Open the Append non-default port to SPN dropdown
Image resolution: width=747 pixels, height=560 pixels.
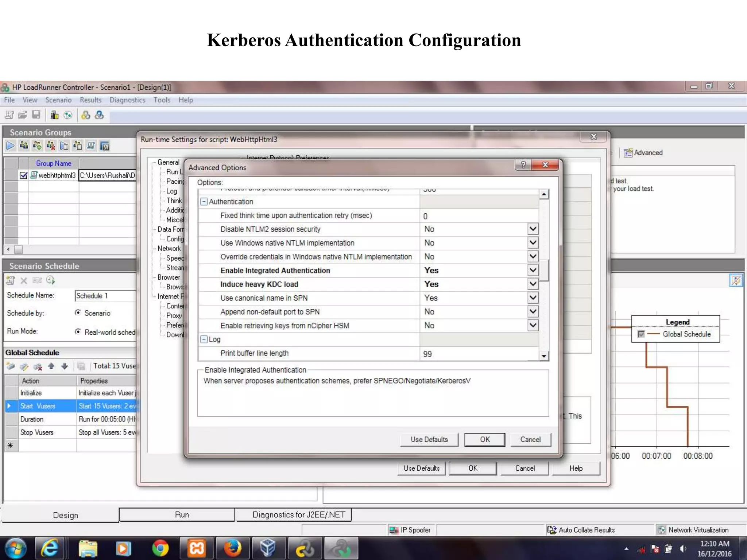coord(533,312)
